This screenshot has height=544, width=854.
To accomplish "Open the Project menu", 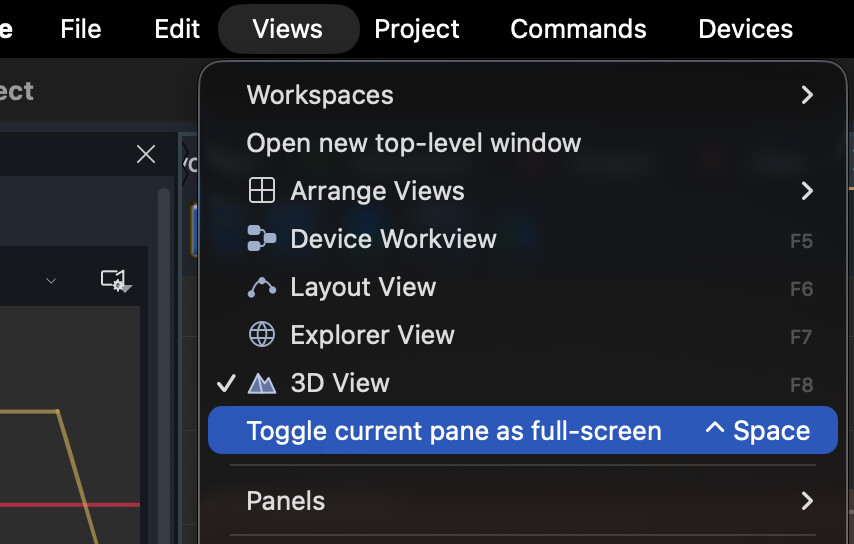I will (x=417, y=29).
